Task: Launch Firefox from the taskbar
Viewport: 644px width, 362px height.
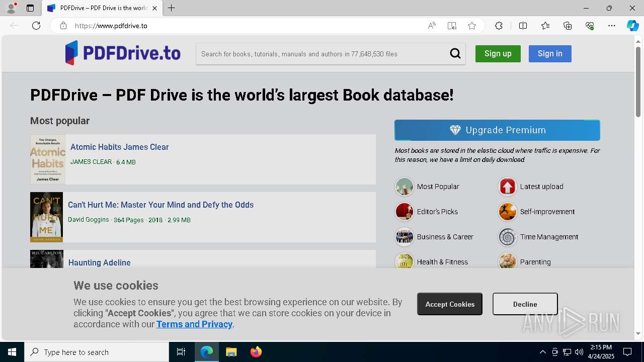Action: click(x=256, y=352)
